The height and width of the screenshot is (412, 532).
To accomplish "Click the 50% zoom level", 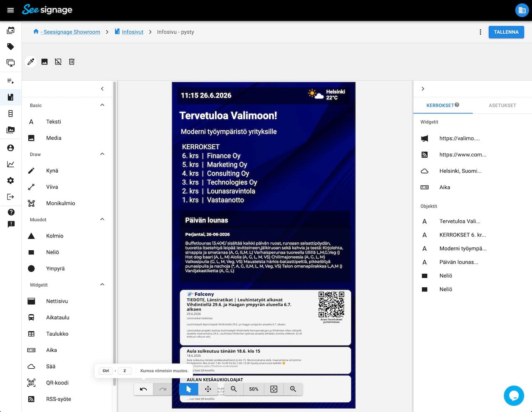I will tap(254, 389).
